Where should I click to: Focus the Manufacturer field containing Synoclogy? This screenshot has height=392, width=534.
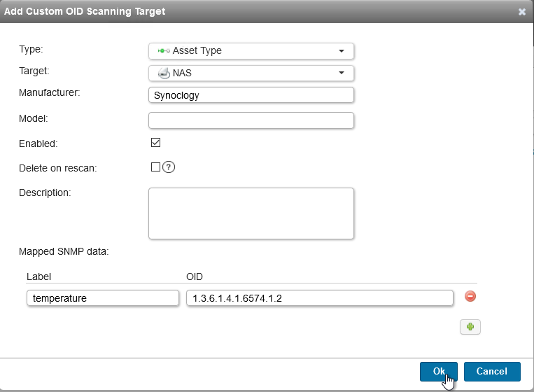(x=251, y=95)
